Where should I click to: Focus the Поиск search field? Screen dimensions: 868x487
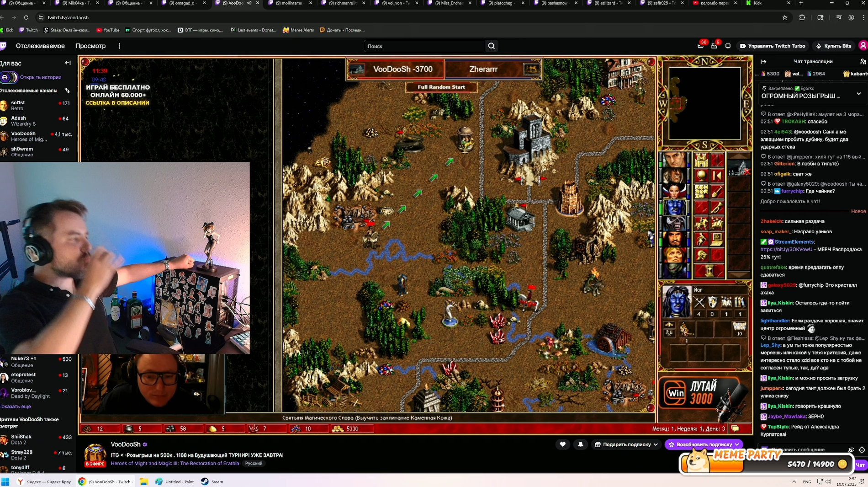tap(424, 46)
